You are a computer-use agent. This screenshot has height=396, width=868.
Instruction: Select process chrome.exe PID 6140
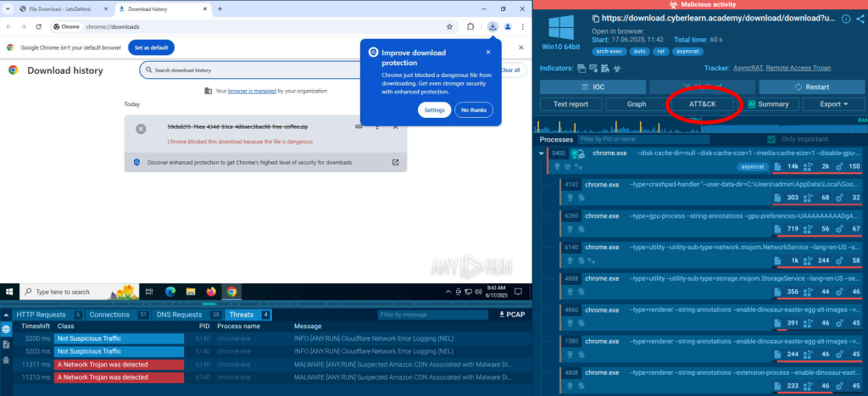pos(711,254)
